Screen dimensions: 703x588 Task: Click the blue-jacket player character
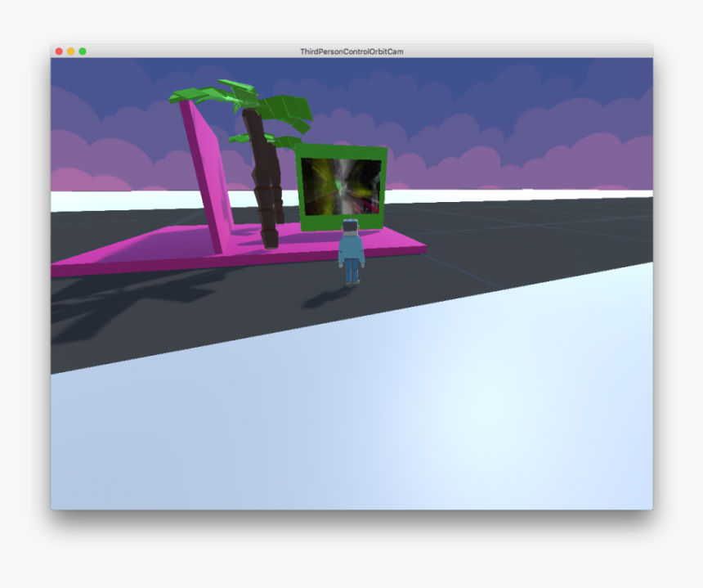point(351,252)
